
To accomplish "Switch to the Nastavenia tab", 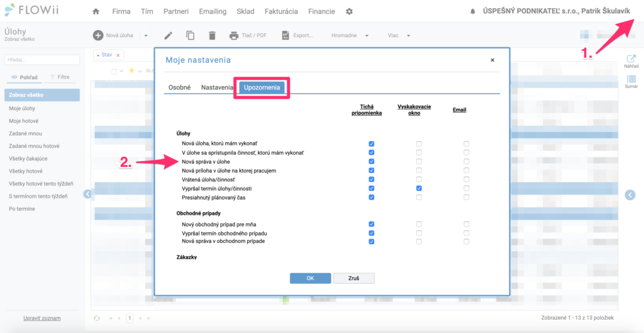I will (x=217, y=87).
